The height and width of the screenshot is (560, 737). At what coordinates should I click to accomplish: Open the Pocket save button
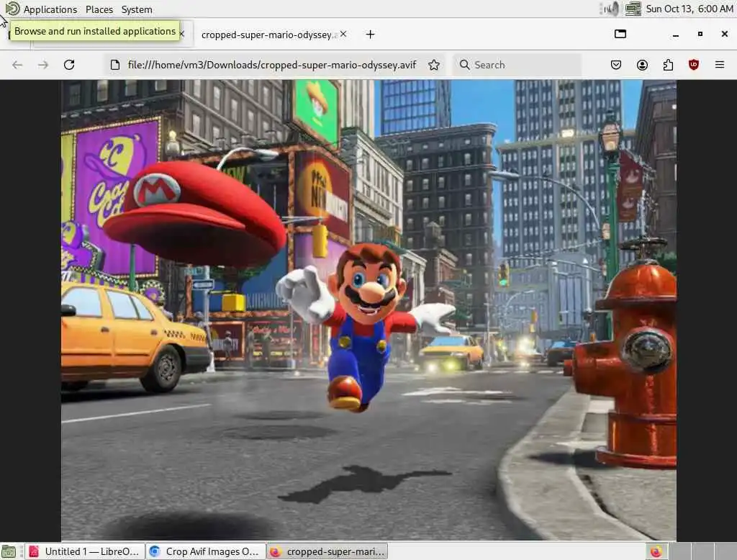click(x=616, y=65)
